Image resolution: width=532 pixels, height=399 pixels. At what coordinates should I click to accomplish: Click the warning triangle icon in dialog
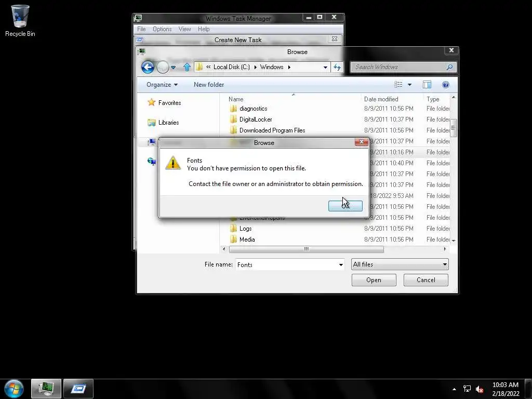point(173,163)
